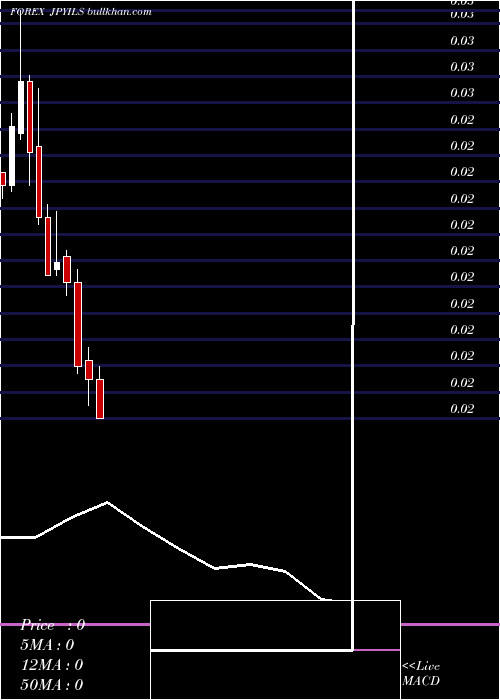Select the tallest white candlestick body

click(x=12, y=156)
